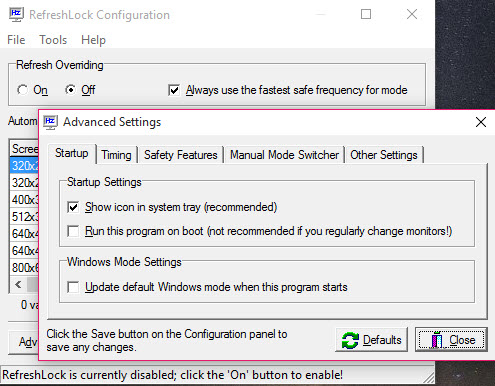The height and width of the screenshot is (386, 495).
Task: Click the RefreshLock Hz icon in title bar
Action: click(x=16, y=15)
